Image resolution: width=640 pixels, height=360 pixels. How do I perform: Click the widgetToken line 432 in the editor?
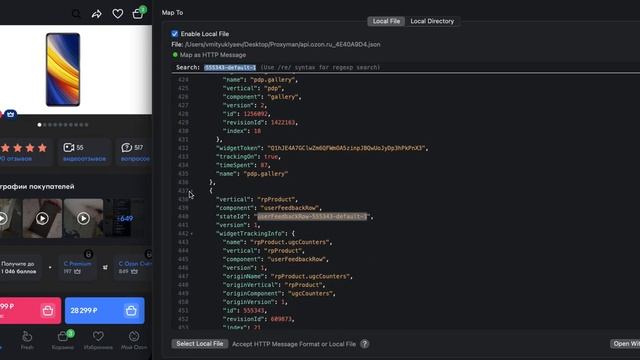click(x=322, y=148)
